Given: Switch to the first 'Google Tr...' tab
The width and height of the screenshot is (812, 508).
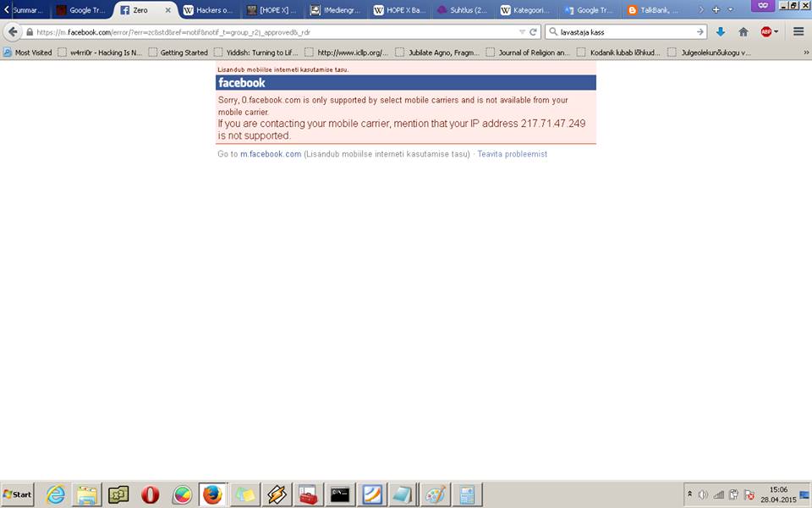Looking at the screenshot, I should [x=81, y=10].
